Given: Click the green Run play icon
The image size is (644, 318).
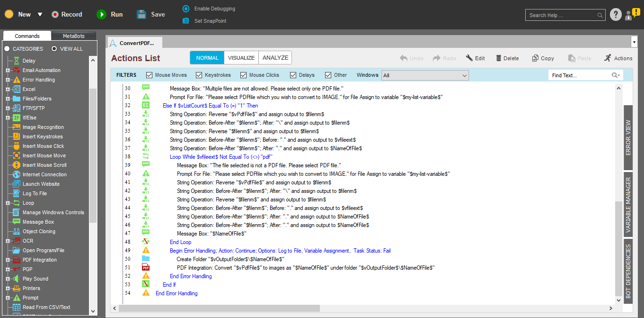Looking at the screenshot, I should coord(101,15).
